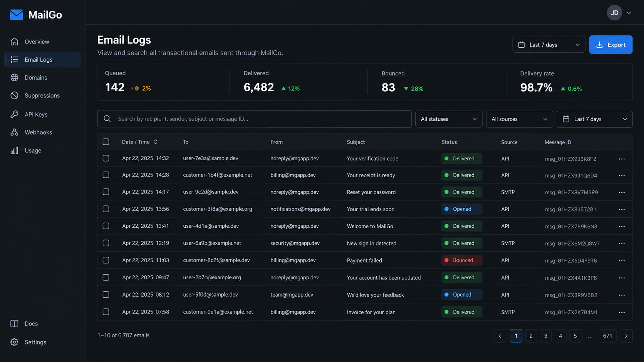Open the All statuses dropdown
This screenshot has height=362, width=644.
pyautogui.click(x=449, y=119)
